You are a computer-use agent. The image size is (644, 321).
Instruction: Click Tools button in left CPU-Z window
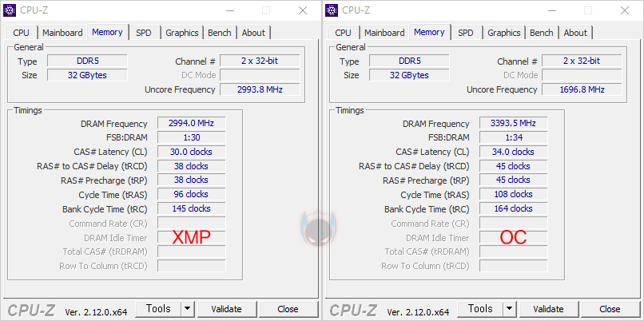pyautogui.click(x=158, y=309)
